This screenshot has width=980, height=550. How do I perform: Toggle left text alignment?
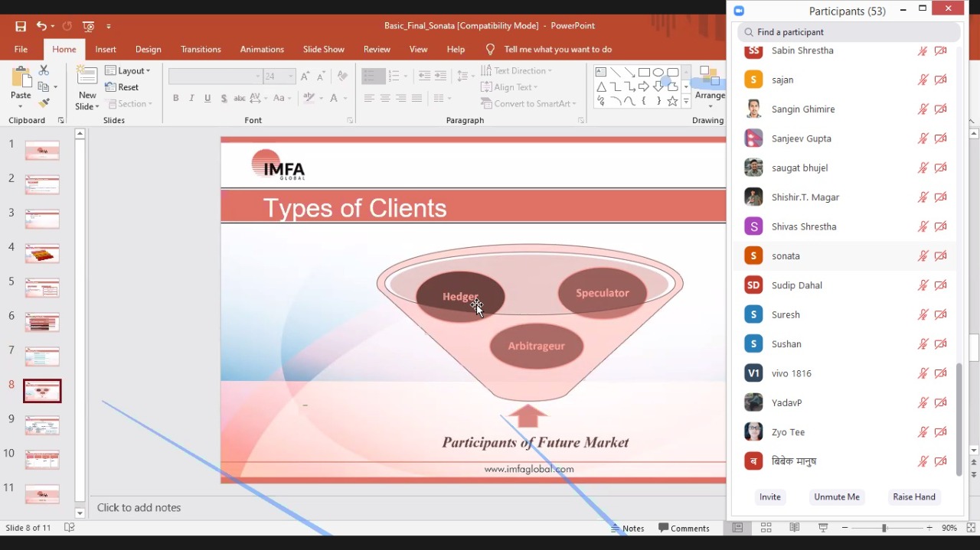click(x=369, y=98)
